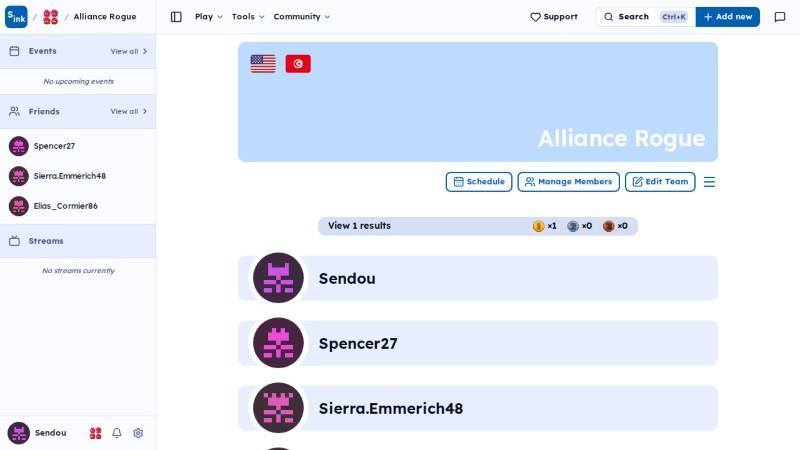Click Elias_Cormier86 avatar in friends list
800x450 pixels.
19,206
